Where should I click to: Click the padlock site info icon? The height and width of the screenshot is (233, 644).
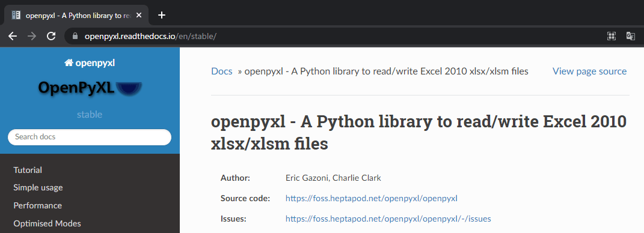click(75, 36)
